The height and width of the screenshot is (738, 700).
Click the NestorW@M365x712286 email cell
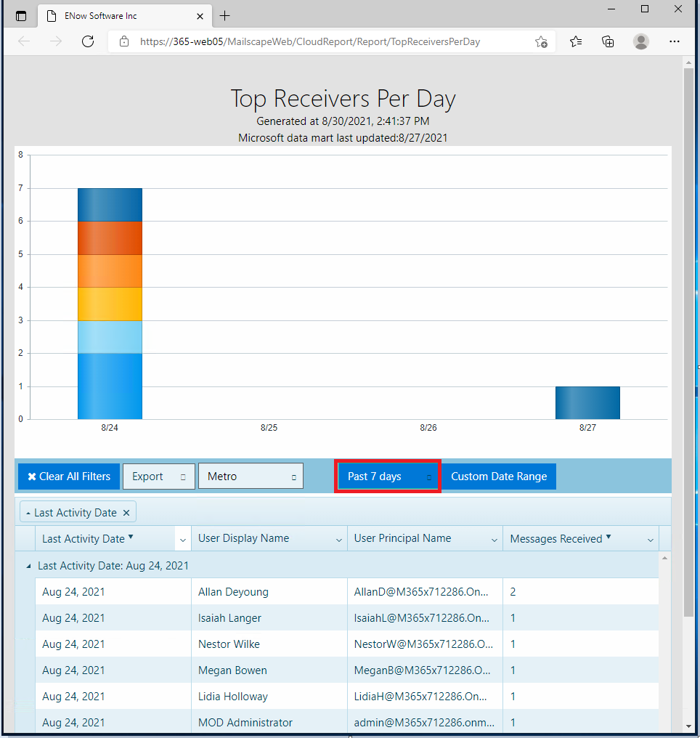click(x=425, y=644)
